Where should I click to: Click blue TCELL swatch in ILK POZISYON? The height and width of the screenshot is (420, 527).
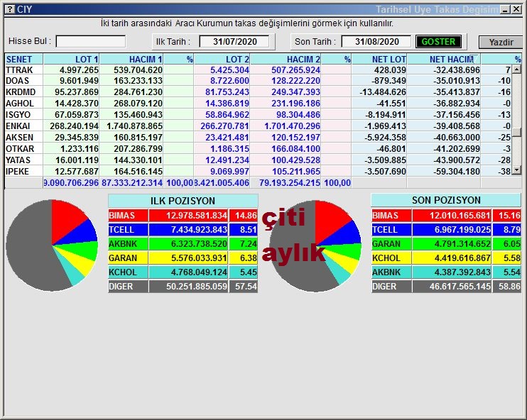128,230
